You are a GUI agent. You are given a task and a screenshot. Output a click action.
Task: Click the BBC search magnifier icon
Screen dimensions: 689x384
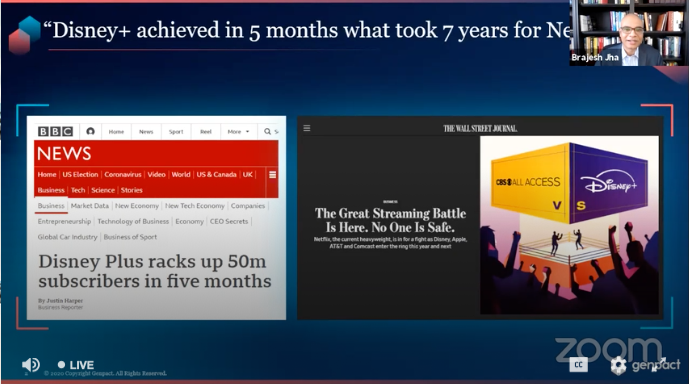pos(267,131)
